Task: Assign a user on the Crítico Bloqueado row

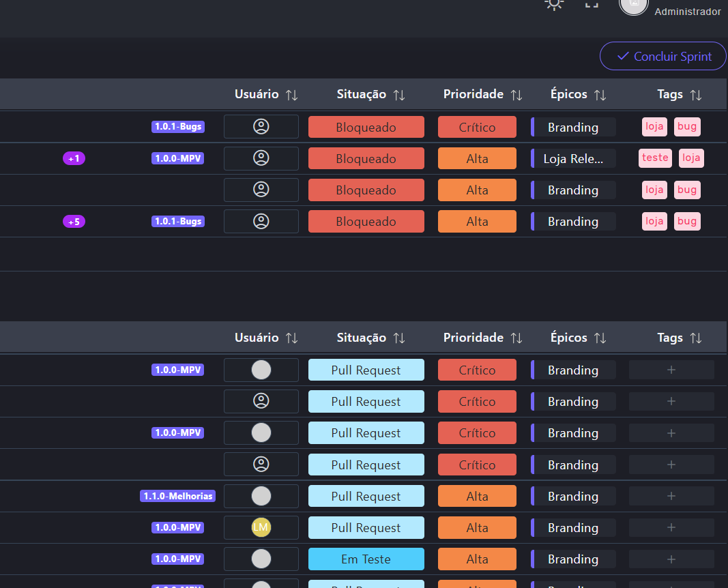Action: 261,127
